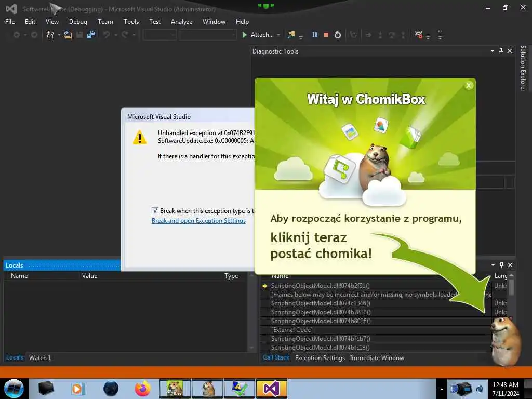
Task: Click the green Start debugging arrow
Action: coord(244,35)
